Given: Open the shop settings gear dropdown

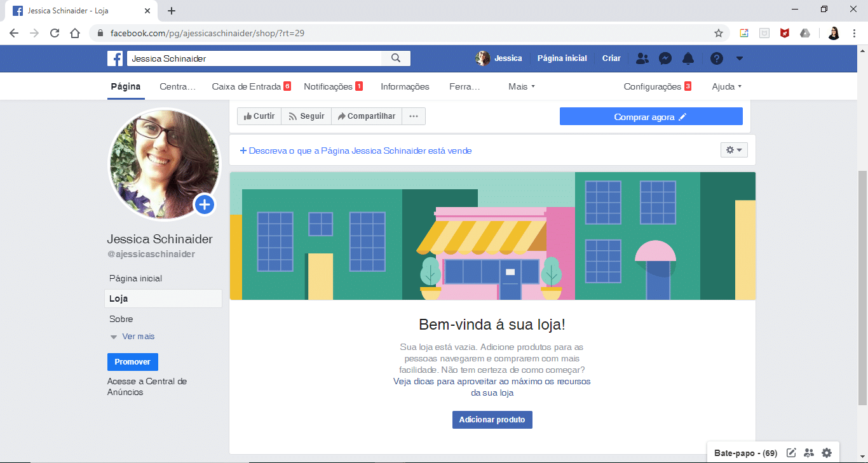Looking at the screenshot, I should point(734,150).
